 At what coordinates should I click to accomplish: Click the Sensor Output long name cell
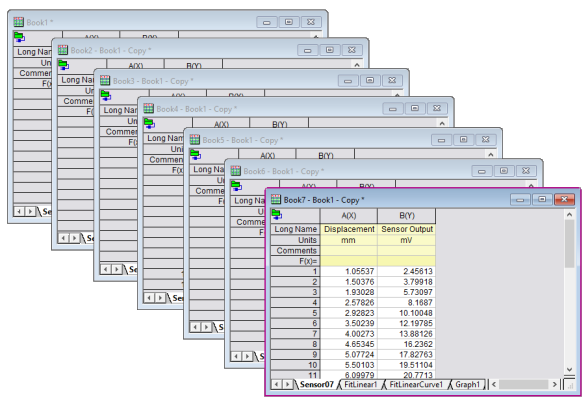click(x=407, y=229)
